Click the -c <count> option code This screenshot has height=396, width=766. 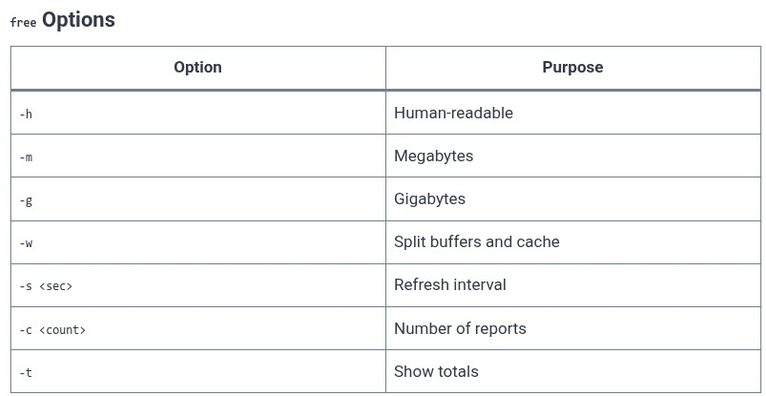click(x=52, y=330)
